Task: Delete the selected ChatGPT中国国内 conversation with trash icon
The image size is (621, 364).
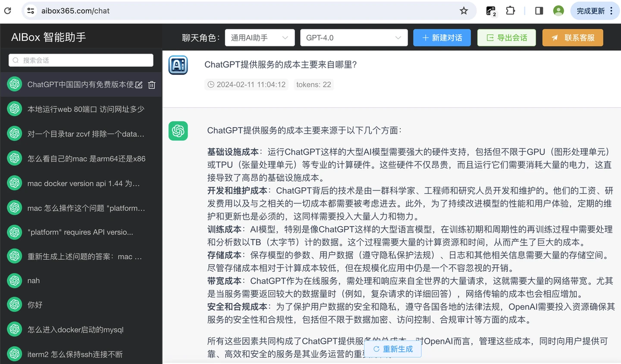Action: 152,85
